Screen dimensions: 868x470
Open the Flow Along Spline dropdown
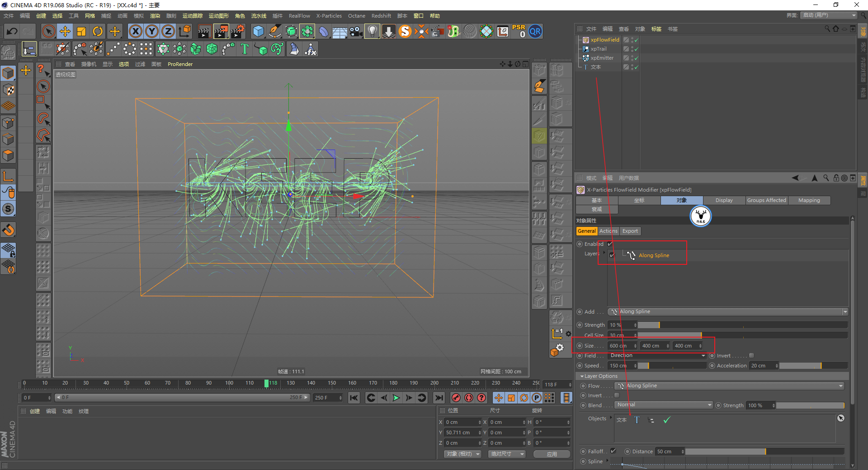729,386
